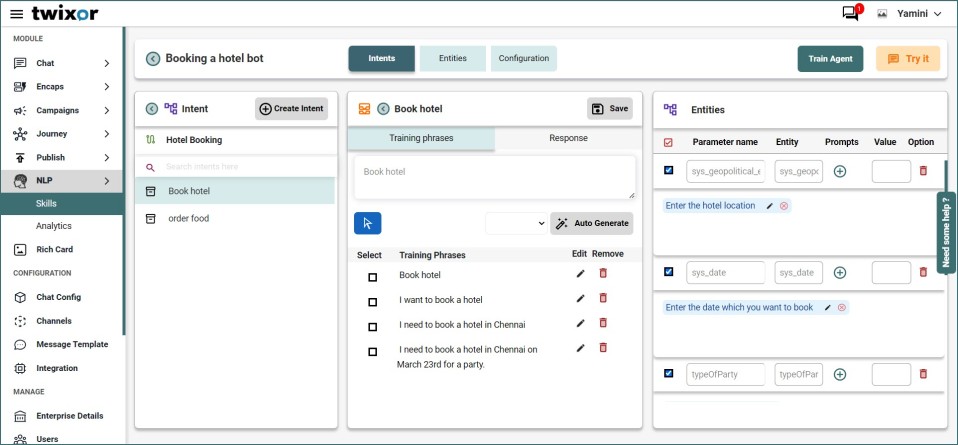958x445 pixels.
Task: Add a prompt for the sys_date entity
Action: tap(840, 273)
